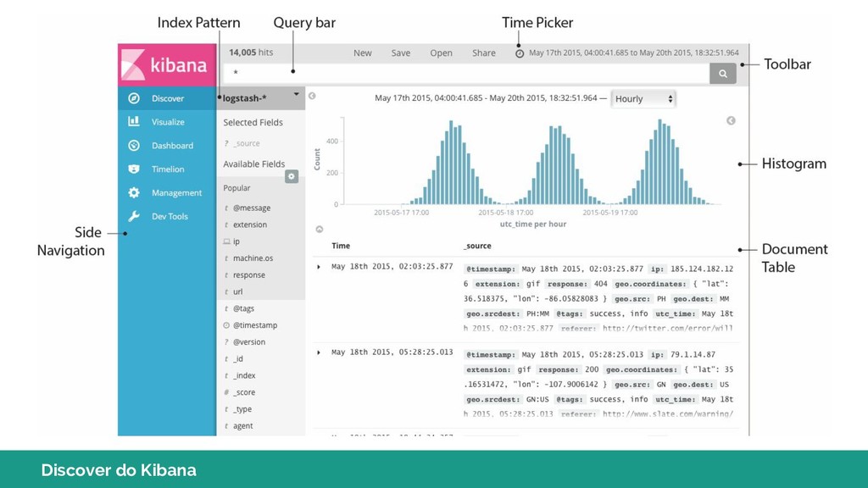
Task: Click New in the toolbar
Action: [363, 53]
